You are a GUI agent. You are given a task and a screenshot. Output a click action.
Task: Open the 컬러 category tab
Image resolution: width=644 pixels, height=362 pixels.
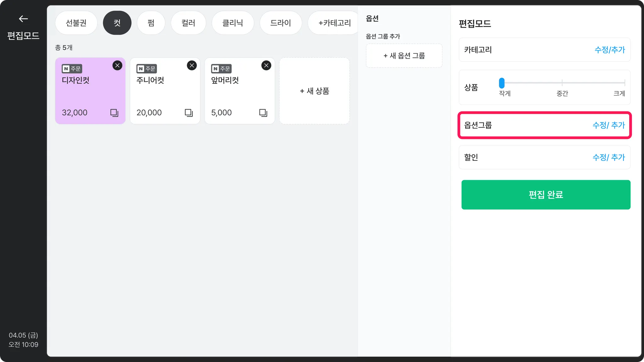pos(188,23)
